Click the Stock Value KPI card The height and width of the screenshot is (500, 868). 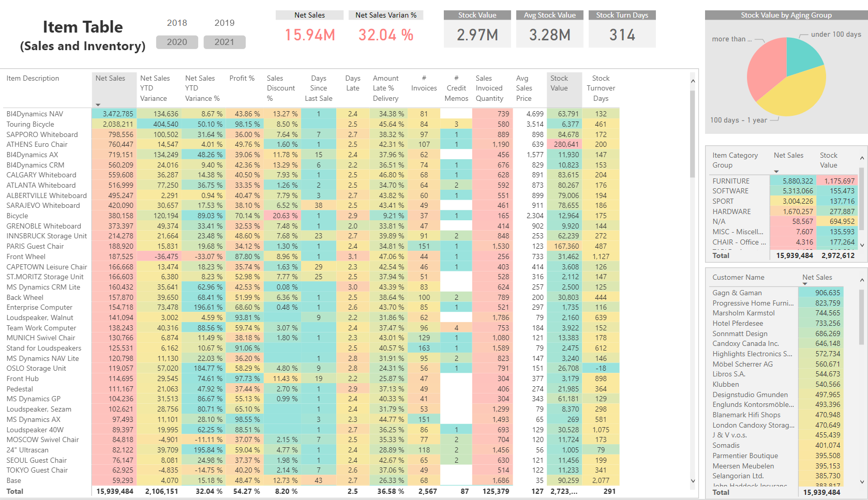[477, 28]
